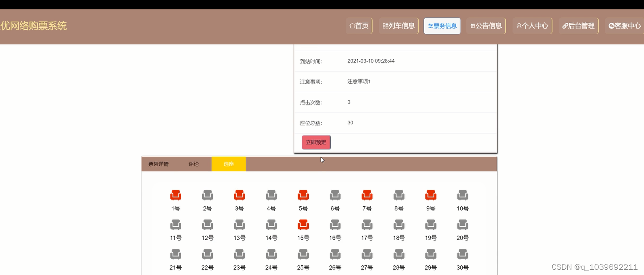The height and width of the screenshot is (275, 644).
Task: Select red seat icon 3号
Action: click(x=239, y=195)
